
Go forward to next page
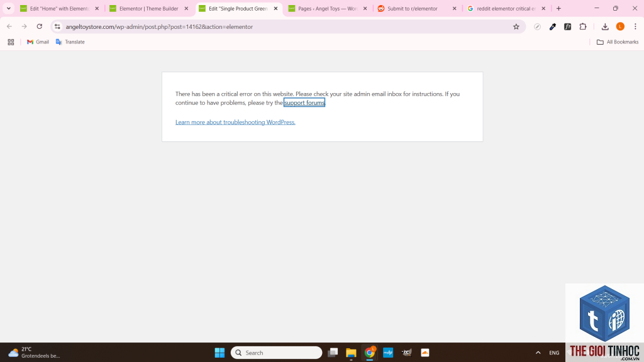[25, 26]
